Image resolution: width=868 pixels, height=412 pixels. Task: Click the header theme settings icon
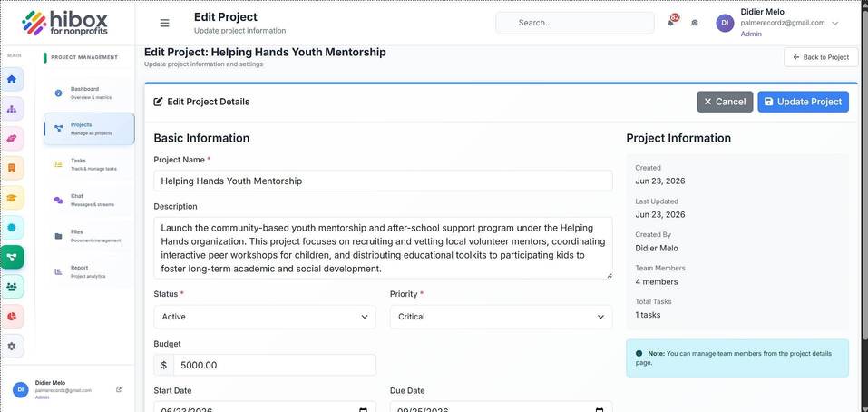(695, 23)
